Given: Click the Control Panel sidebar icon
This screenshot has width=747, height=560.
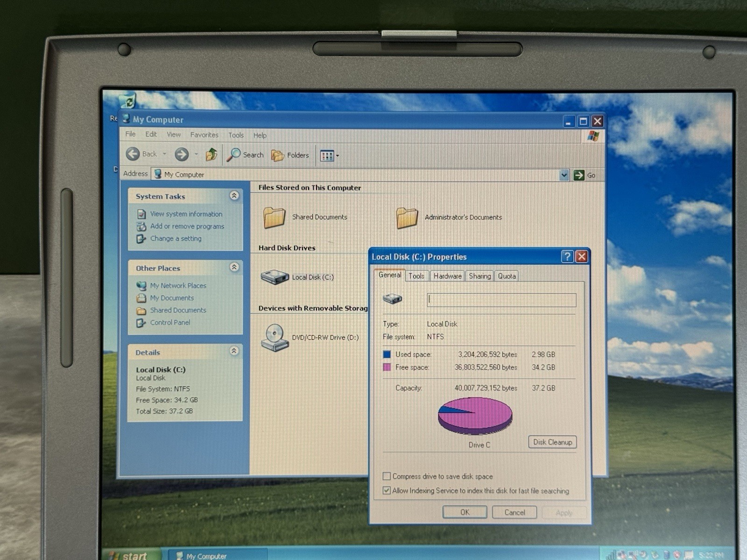Looking at the screenshot, I should point(141,322).
